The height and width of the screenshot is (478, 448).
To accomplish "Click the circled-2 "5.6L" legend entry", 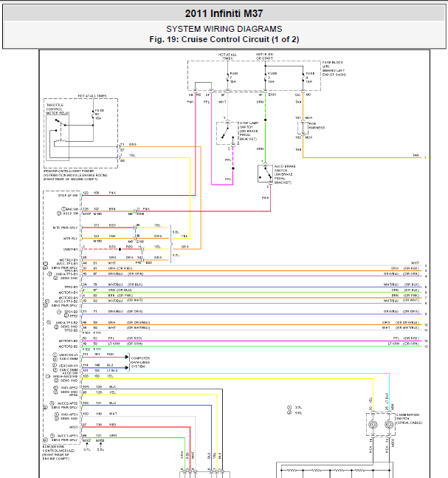I will tap(294, 413).
